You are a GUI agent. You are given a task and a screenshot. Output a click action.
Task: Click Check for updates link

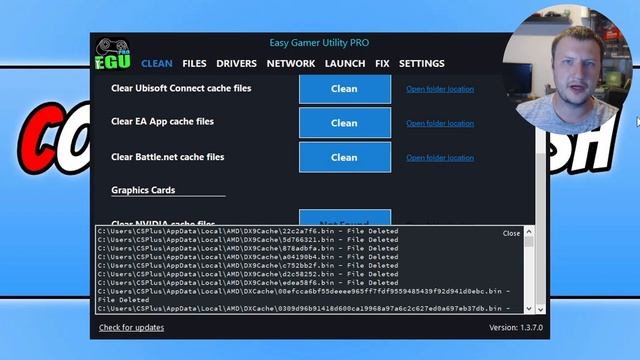pos(131,328)
